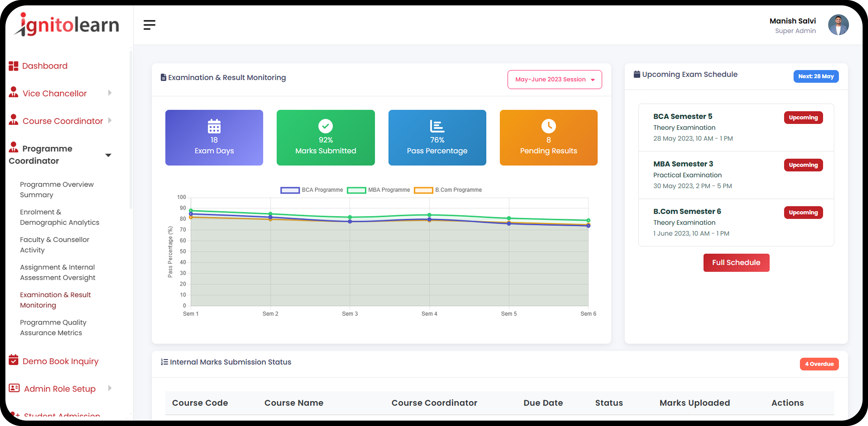Click the chart icon on Pass Percentage card
This screenshot has width=868, height=426.
[437, 126]
